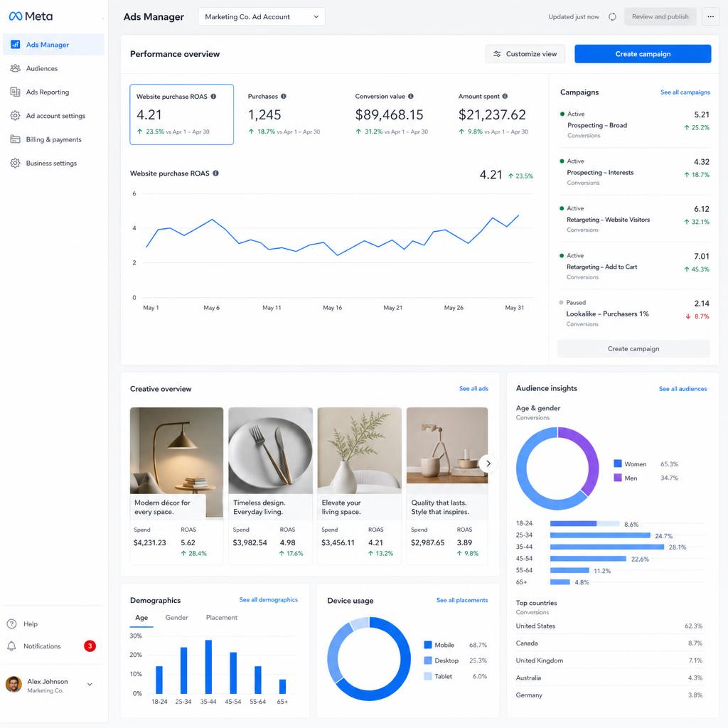
Task: Open the Marketing Co. Ad Account dropdown
Action: coord(262,17)
